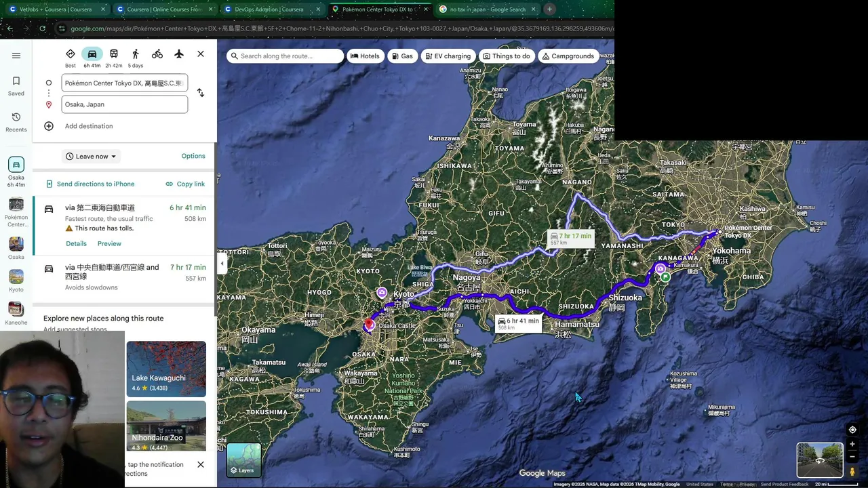
Task: Open the Leave now dropdown
Action: pyautogui.click(x=91, y=157)
